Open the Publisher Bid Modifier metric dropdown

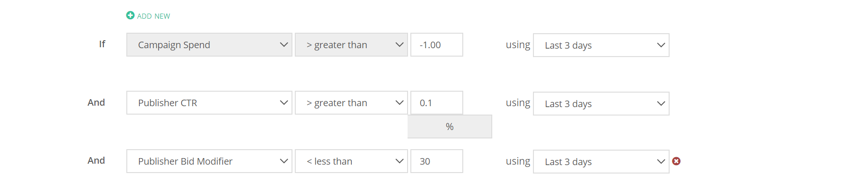click(x=209, y=161)
